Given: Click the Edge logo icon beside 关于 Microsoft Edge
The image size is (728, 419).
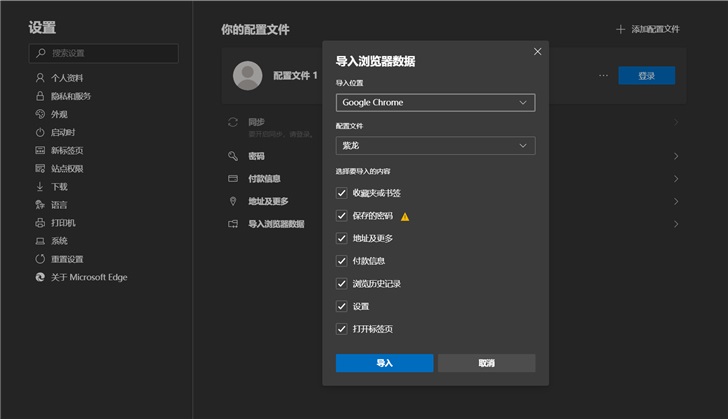Looking at the screenshot, I should click(x=40, y=277).
